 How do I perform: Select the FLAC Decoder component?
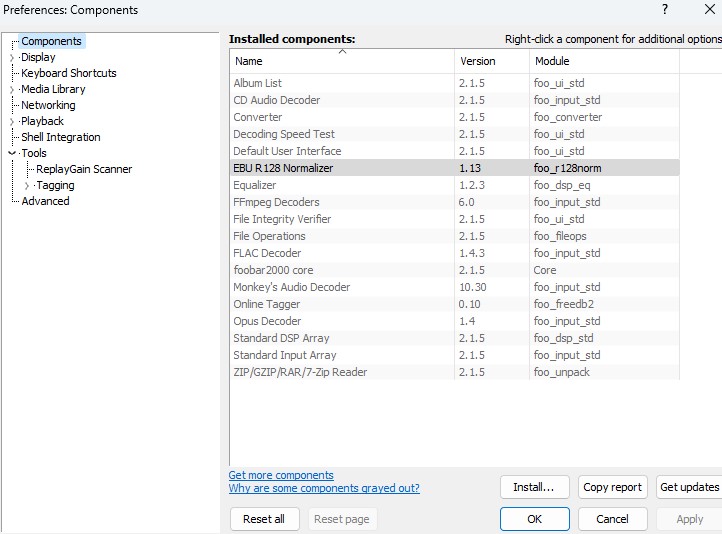click(x=454, y=253)
